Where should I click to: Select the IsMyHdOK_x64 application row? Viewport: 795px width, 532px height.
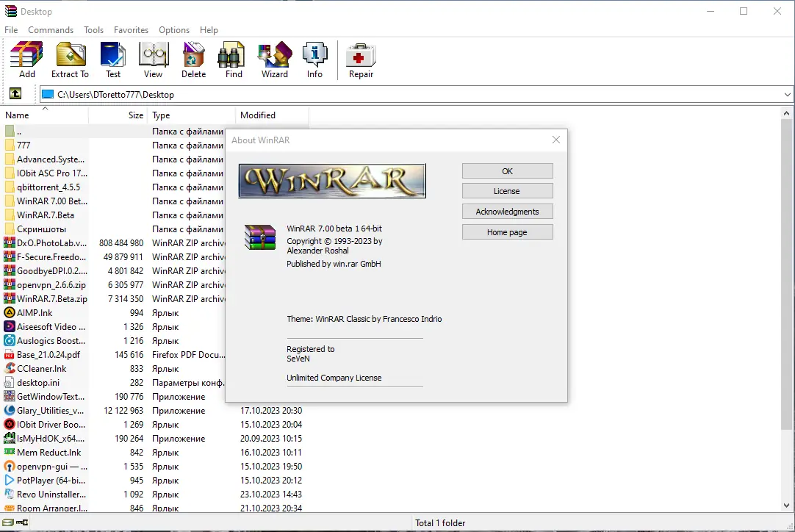click(x=155, y=438)
